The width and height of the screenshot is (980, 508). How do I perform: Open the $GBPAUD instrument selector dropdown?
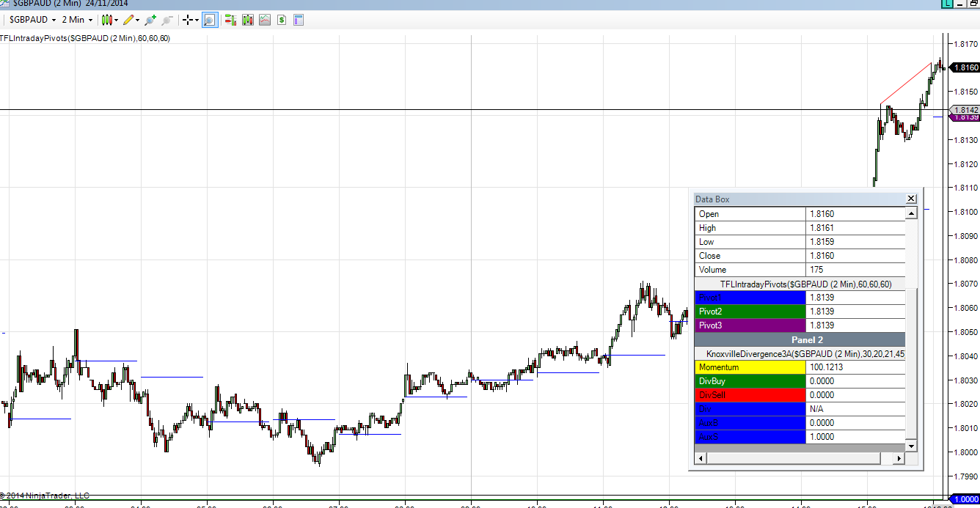coord(32,20)
